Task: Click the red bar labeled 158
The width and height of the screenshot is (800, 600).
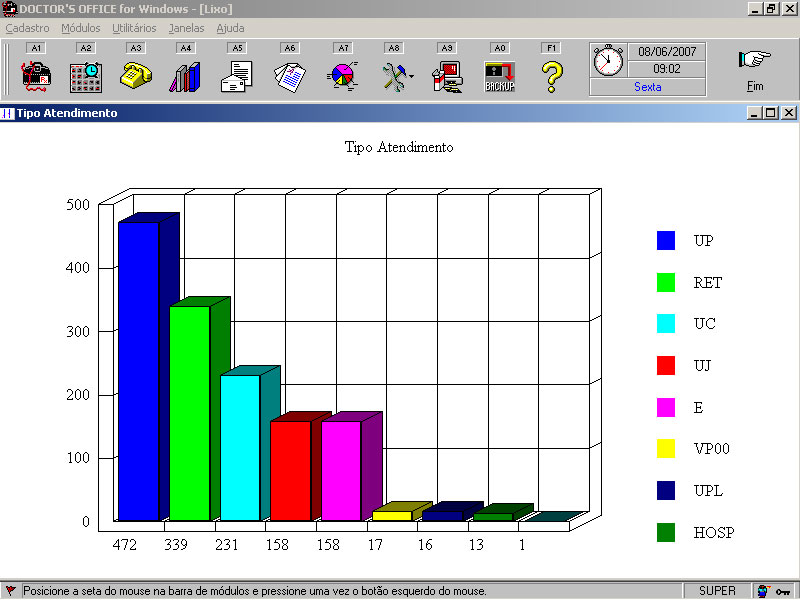Action: click(291, 470)
